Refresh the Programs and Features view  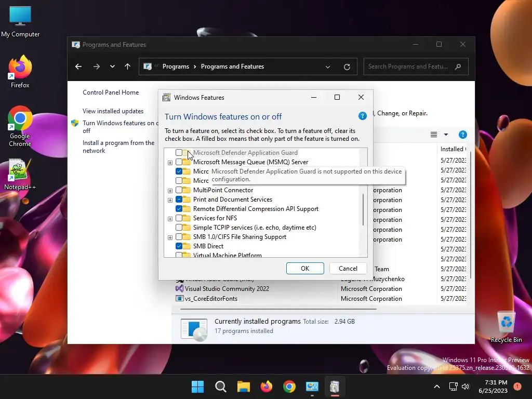pos(347,67)
